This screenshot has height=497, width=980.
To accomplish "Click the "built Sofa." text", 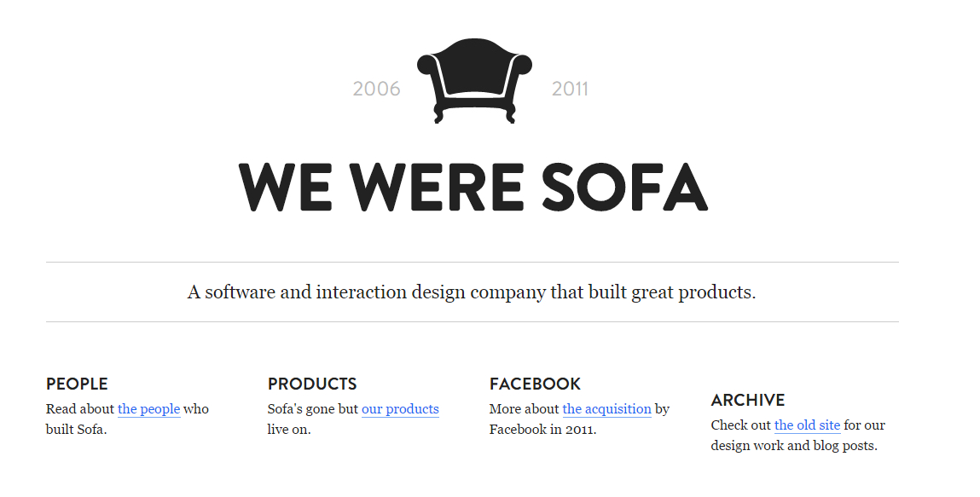I will coord(76,430).
